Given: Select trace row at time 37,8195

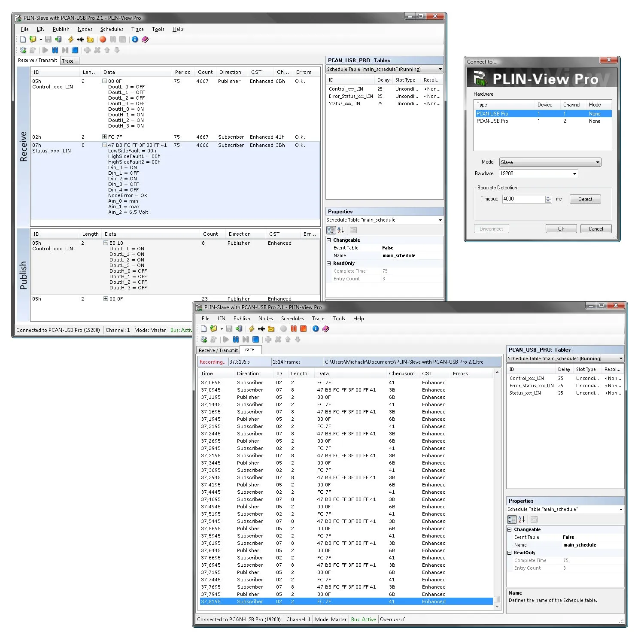Looking at the screenshot, I should tap(346, 602).
